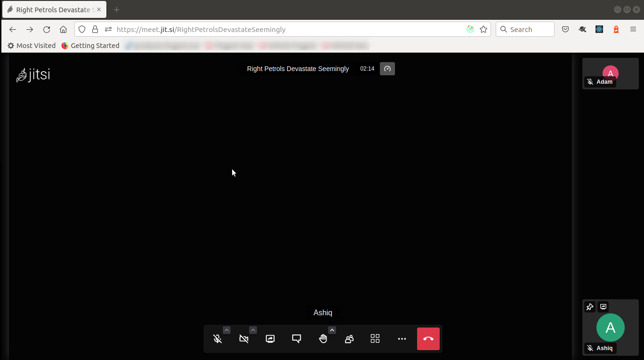Expand the camera options chevron
This screenshot has height=360, width=644.
(x=253, y=330)
